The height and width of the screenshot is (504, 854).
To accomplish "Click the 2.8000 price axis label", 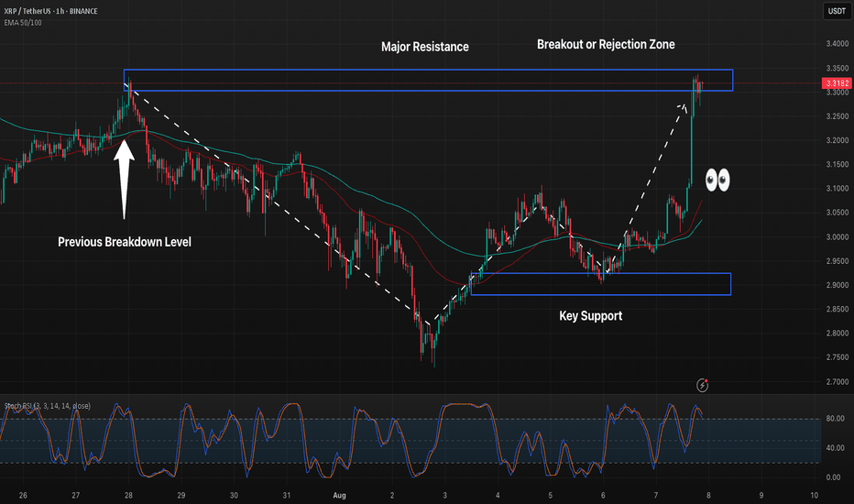I will [x=838, y=333].
